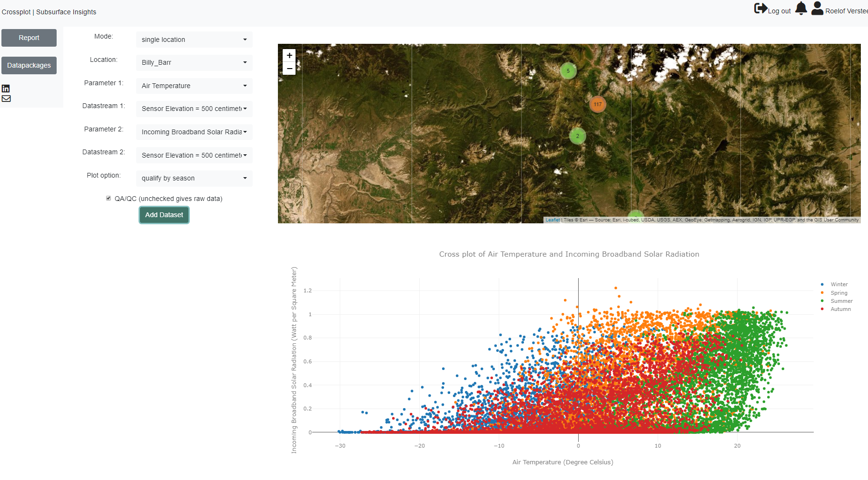Select the zoom in control on the map
The image size is (868, 480).
coord(289,55)
